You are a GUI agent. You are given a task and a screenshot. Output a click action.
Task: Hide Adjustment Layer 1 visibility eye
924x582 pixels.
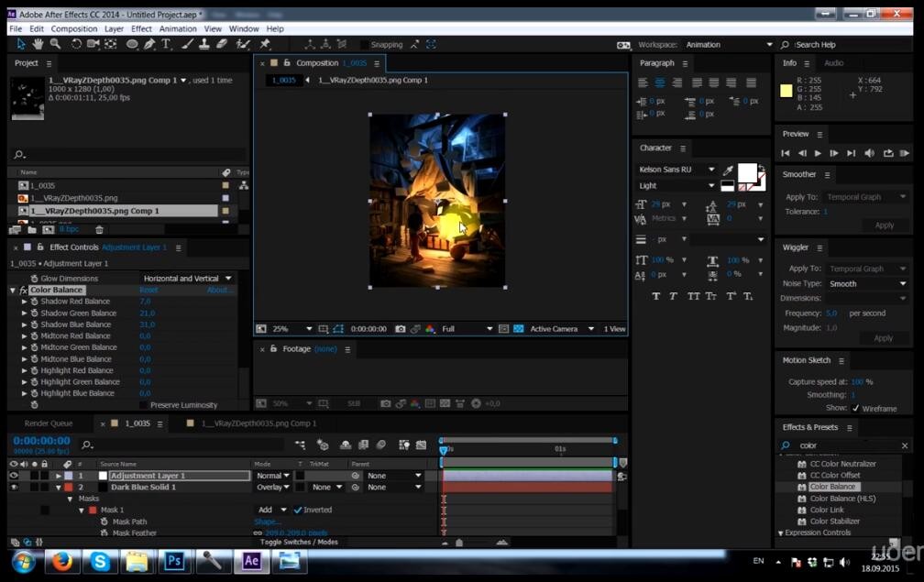click(14, 476)
